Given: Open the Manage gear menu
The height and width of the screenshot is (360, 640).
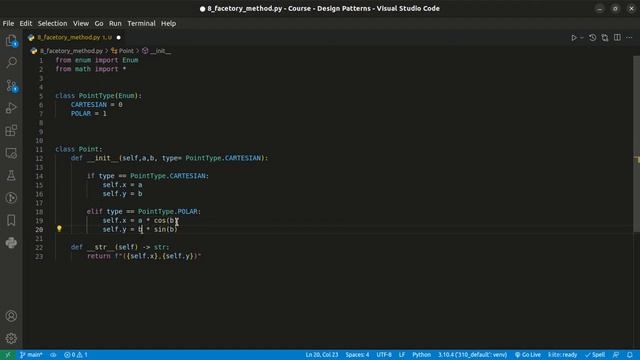Looking at the screenshot, I should pyautogui.click(x=11, y=338).
